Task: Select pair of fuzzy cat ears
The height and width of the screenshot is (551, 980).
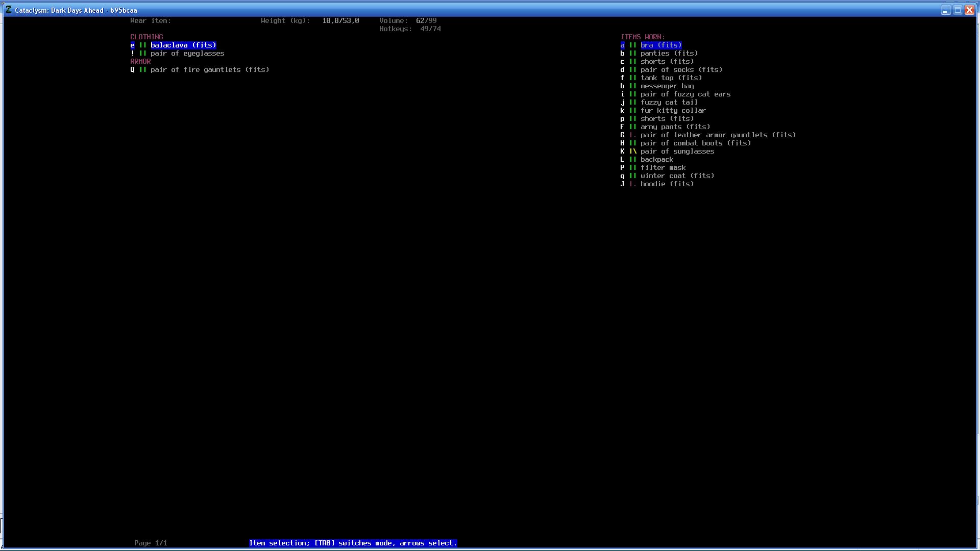Action: point(685,94)
